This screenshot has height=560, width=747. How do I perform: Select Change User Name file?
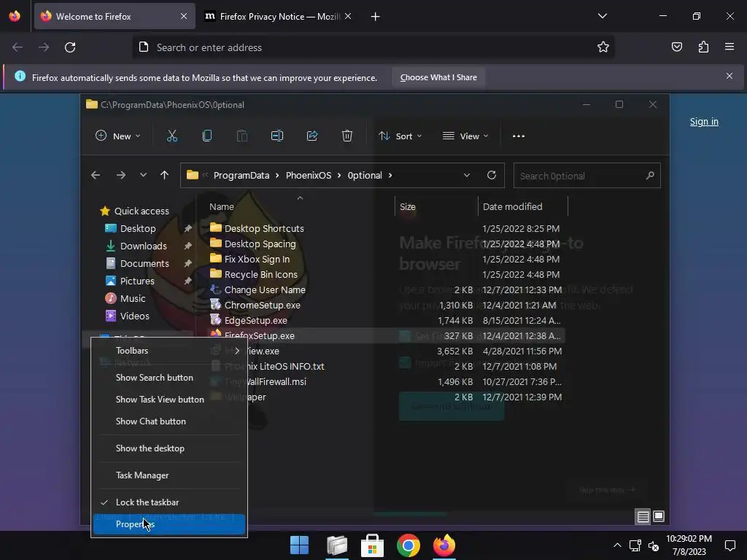(x=265, y=290)
